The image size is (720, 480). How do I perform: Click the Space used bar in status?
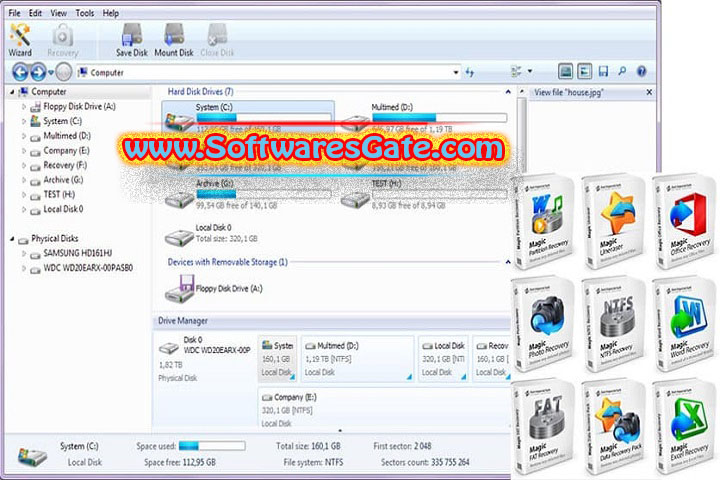coord(212,446)
